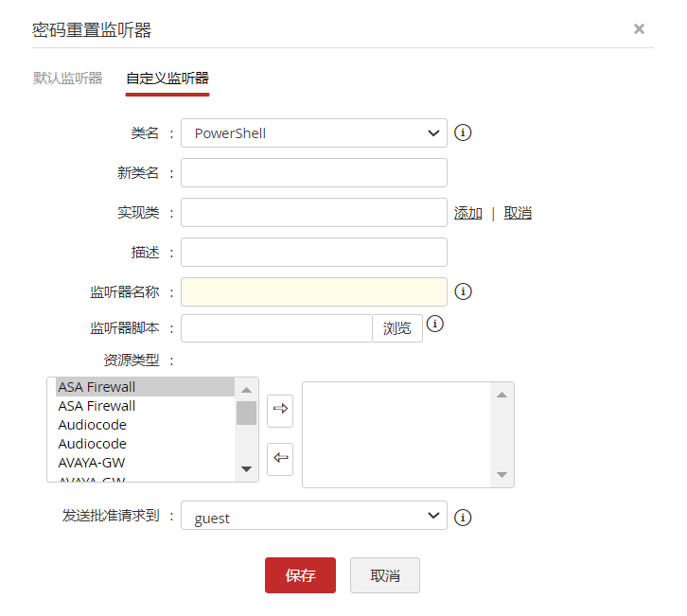The image size is (687, 616).
Task: Click the info icon beside 监听器名称 field
Action: [x=463, y=291]
